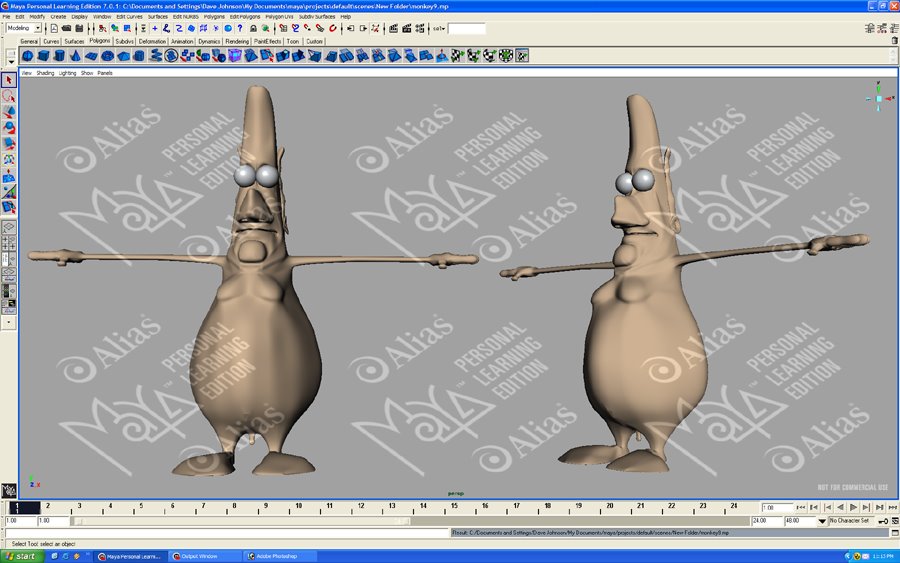Click the animation end time field 48.00
This screenshot has width=900, height=563.
coord(799,521)
